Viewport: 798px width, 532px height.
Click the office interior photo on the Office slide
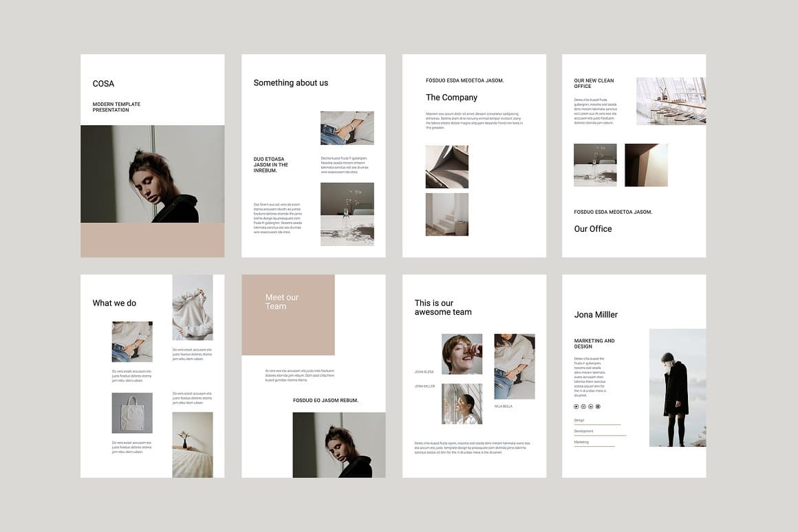coord(671,100)
